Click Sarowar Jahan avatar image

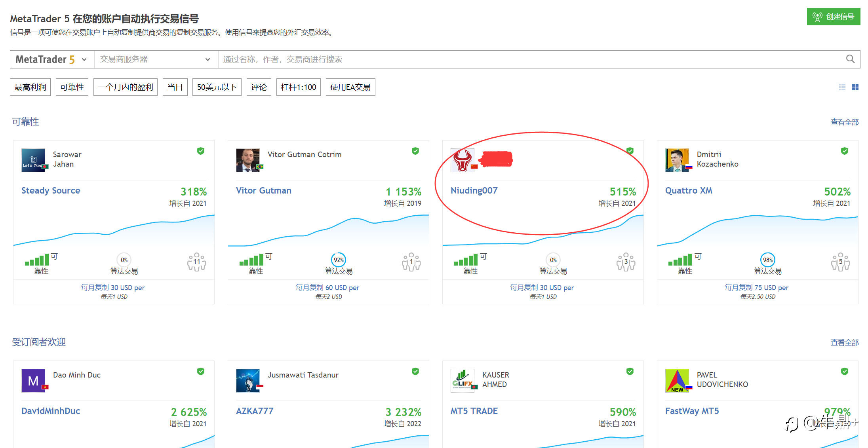pyautogui.click(x=33, y=160)
